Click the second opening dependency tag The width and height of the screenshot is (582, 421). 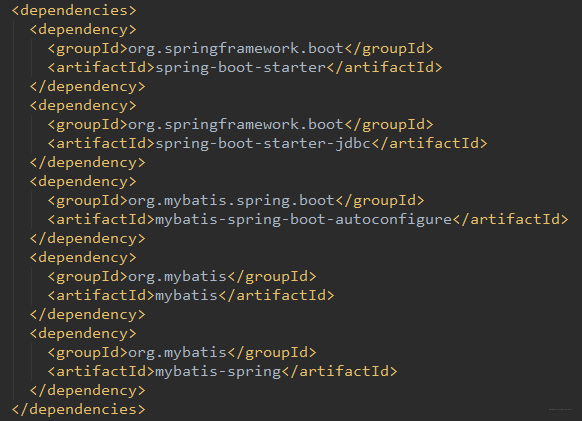(x=83, y=105)
